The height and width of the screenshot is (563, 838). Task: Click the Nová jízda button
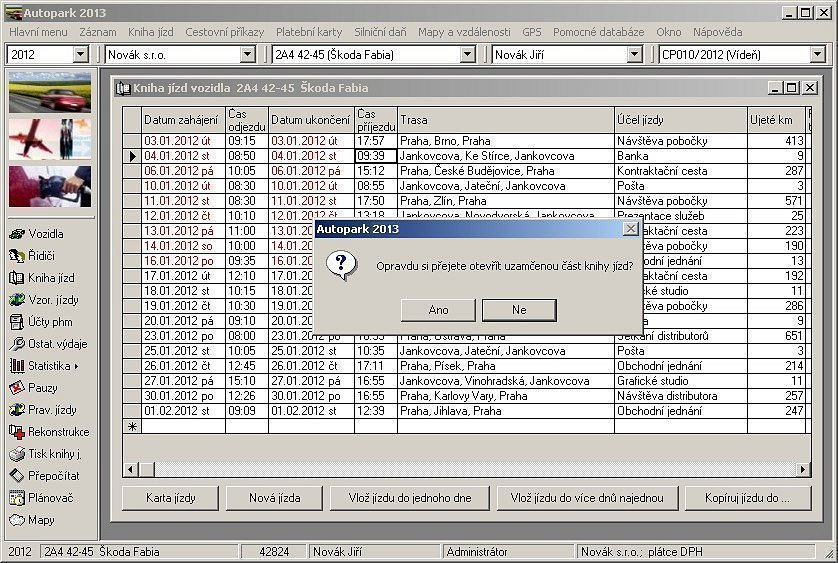pyautogui.click(x=275, y=497)
